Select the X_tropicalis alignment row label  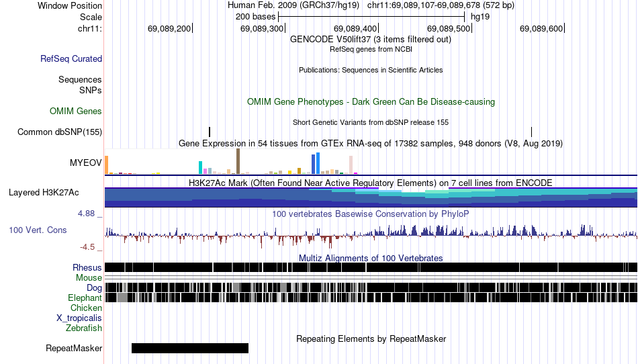click(x=79, y=318)
